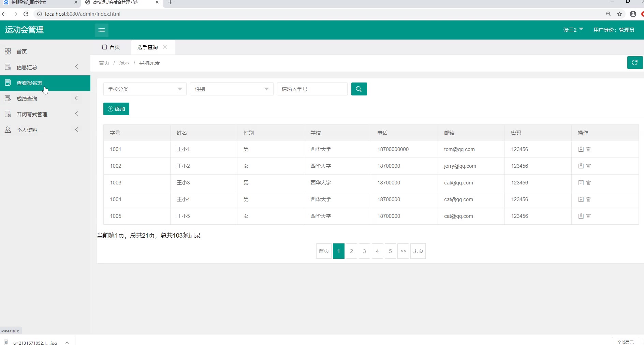This screenshot has height=345, width=644.
Task: Click delete icon for student 1002
Action: [588, 166]
